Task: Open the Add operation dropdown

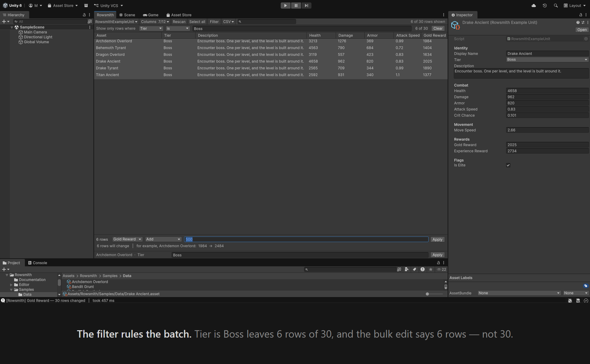Action: [x=163, y=239]
